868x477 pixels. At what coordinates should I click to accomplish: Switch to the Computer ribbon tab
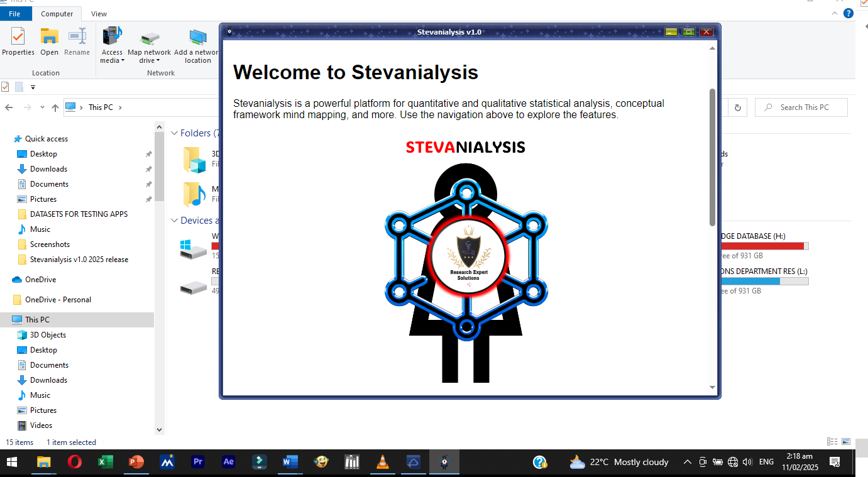[57, 13]
